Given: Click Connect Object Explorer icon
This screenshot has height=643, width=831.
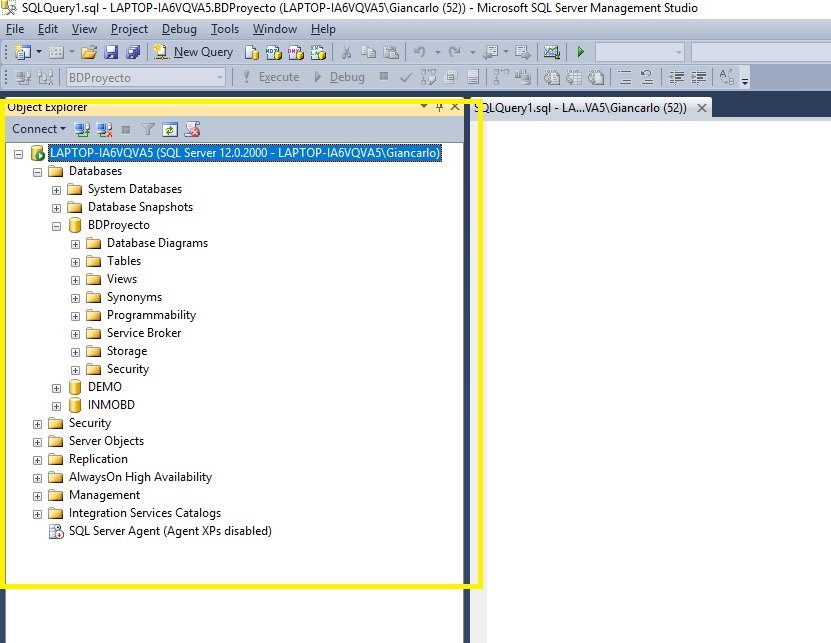Looking at the screenshot, I should (x=82, y=129).
